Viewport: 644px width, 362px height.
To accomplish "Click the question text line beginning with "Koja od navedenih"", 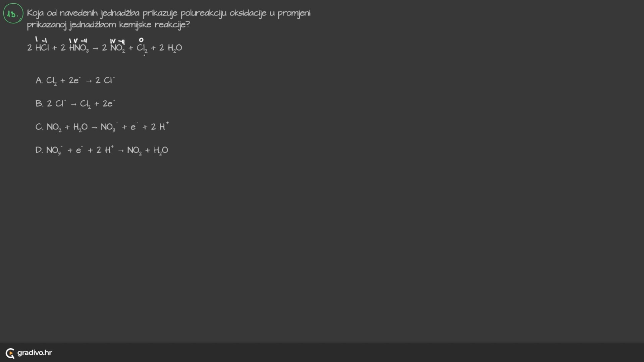I will [168, 13].
